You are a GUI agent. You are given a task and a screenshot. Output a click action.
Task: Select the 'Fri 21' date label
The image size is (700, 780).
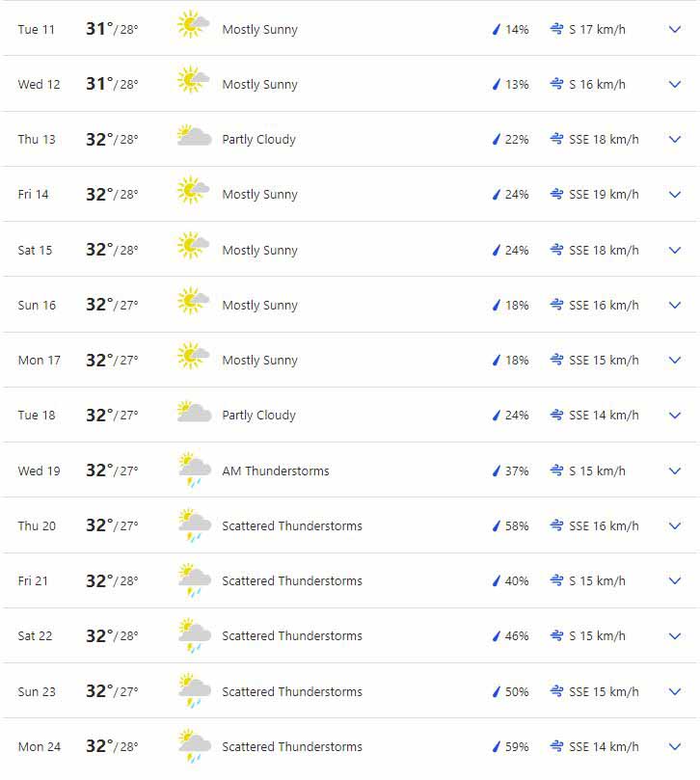click(33, 580)
